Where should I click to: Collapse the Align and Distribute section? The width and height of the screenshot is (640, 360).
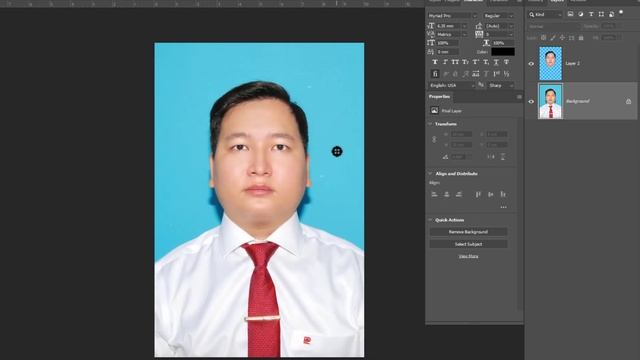[430, 173]
